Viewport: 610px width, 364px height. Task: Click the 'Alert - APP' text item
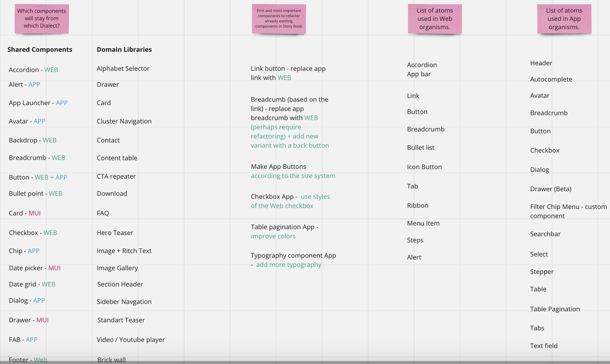pos(24,85)
